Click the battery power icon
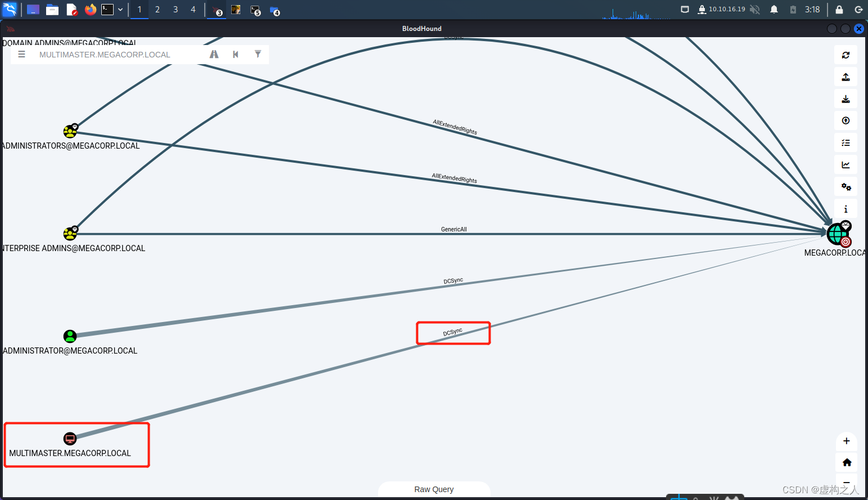Viewport: 868px width, 500px height. (793, 10)
